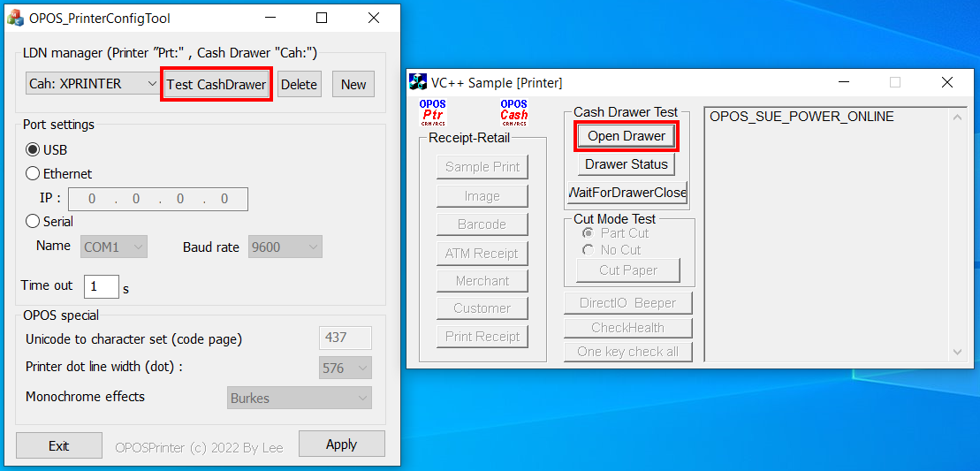The height and width of the screenshot is (471, 980).
Task: Choose the Serial port radio button
Action: coord(33,222)
